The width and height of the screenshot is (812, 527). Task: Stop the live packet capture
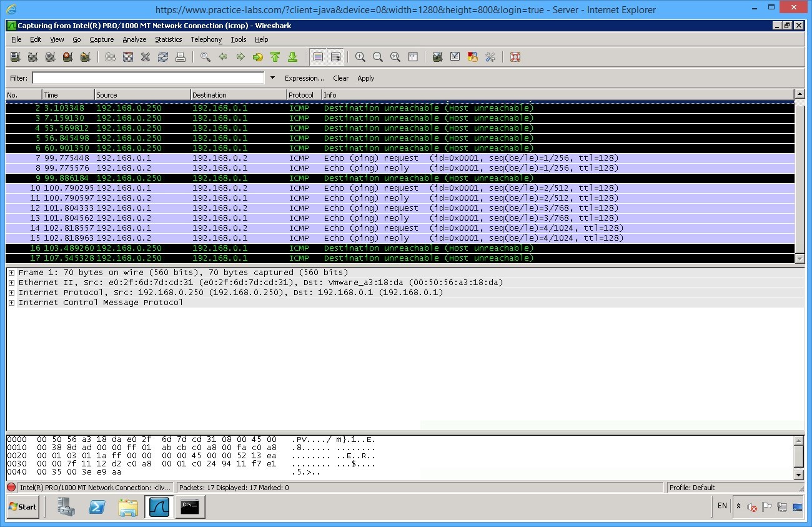pos(67,57)
